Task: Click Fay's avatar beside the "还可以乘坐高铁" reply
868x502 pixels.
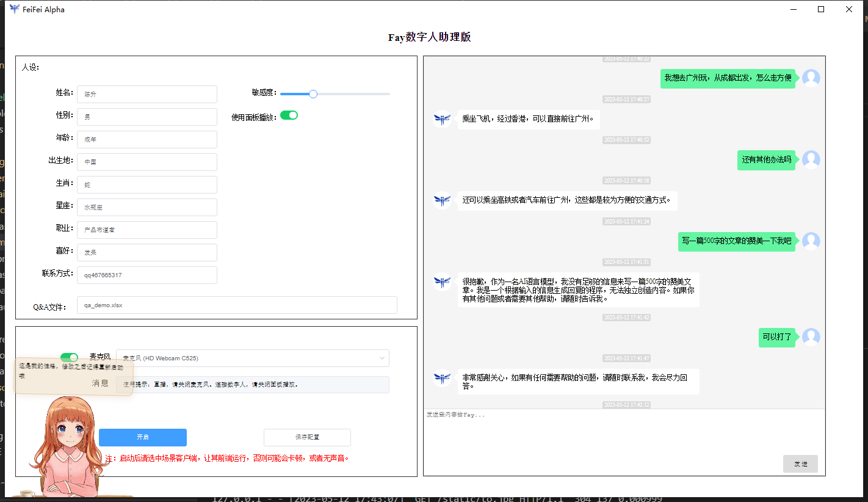Action: coord(442,200)
